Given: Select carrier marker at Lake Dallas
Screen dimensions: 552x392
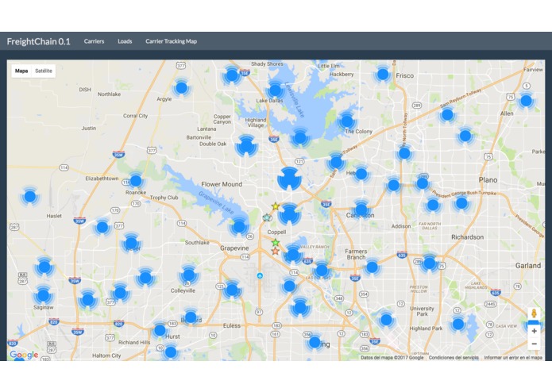Looking at the screenshot, I should (275, 90).
